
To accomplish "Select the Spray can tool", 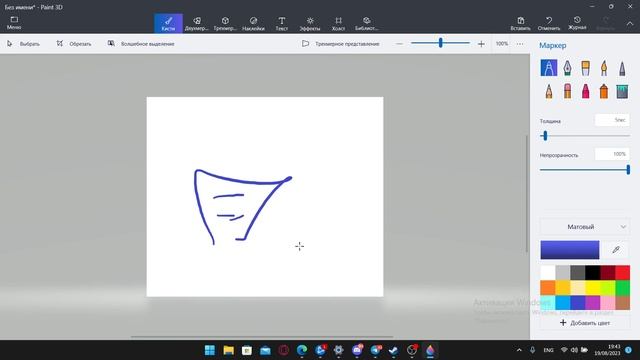I will [604, 91].
